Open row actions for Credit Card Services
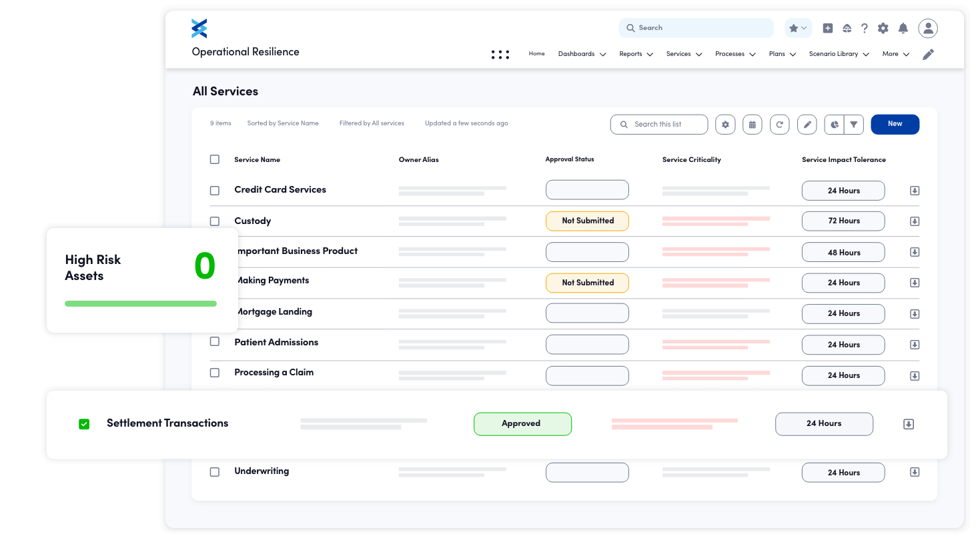The image size is (974, 560). 915,191
